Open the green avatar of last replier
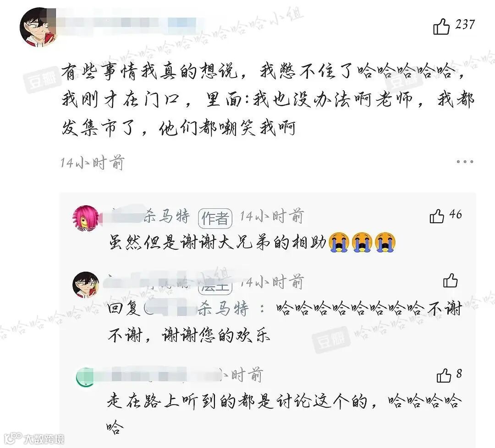 click(85, 377)
